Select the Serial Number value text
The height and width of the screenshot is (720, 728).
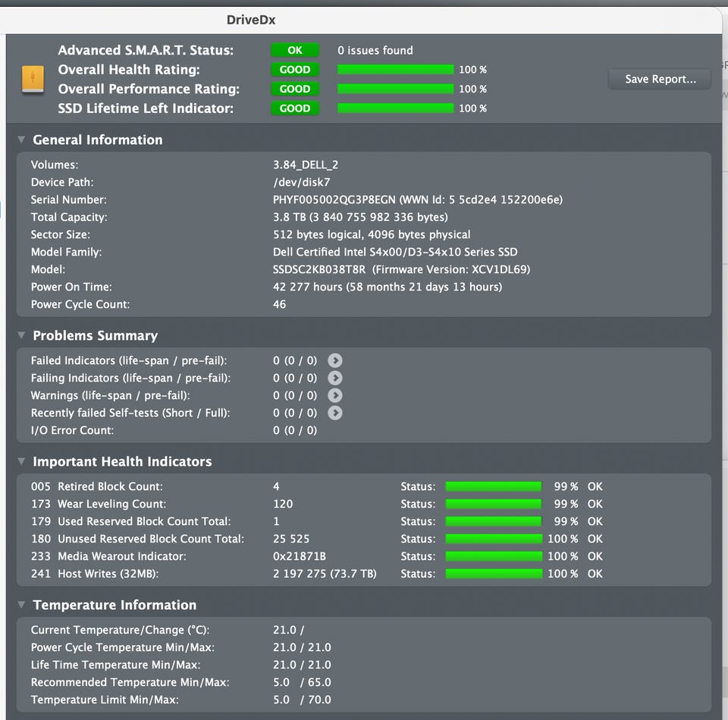[417, 200]
